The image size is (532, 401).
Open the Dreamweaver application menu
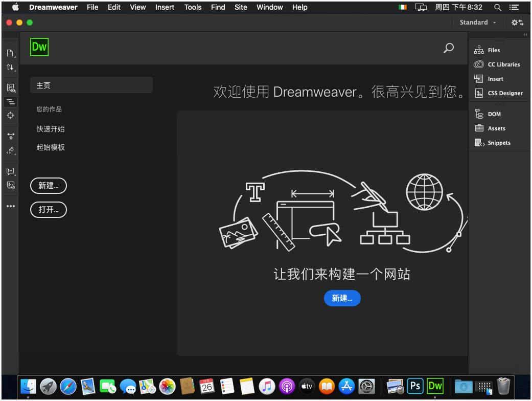coord(53,7)
